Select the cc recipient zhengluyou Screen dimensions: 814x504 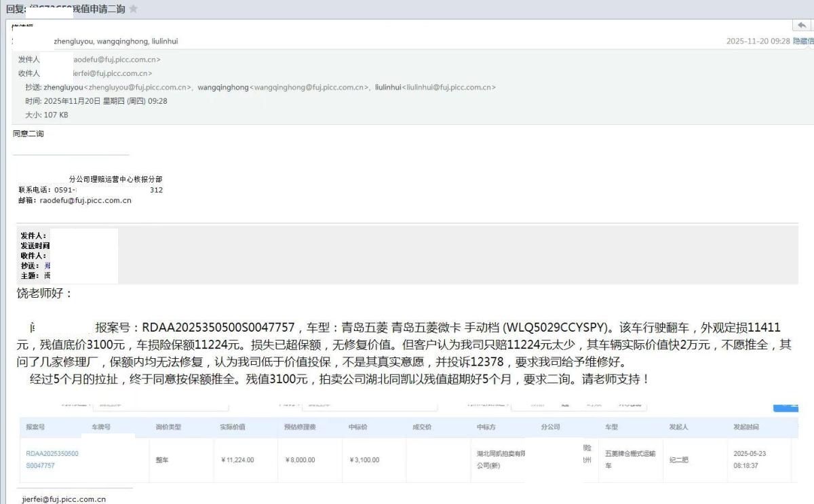(x=63, y=88)
